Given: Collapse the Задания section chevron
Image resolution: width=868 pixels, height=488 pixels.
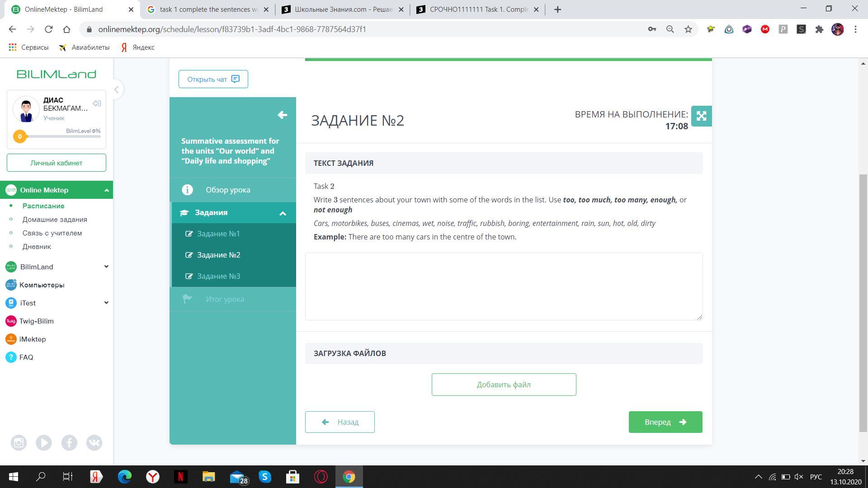Looking at the screenshot, I should pos(283,213).
